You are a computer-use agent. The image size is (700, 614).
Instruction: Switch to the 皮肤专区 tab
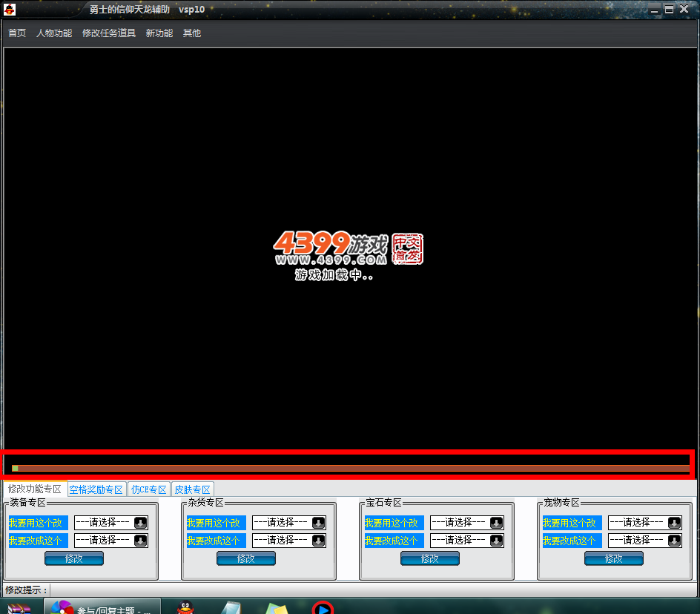pos(192,489)
